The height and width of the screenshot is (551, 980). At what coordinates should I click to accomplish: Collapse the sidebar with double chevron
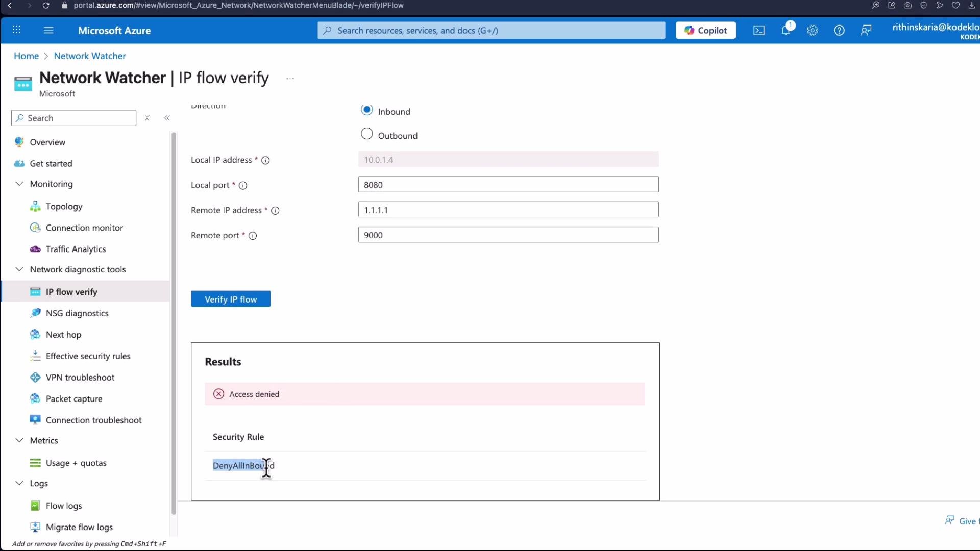pos(167,118)
